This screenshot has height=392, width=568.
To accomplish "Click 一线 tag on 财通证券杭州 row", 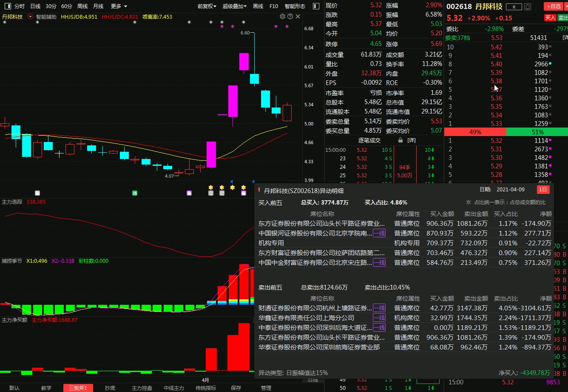I will point(379,308).
